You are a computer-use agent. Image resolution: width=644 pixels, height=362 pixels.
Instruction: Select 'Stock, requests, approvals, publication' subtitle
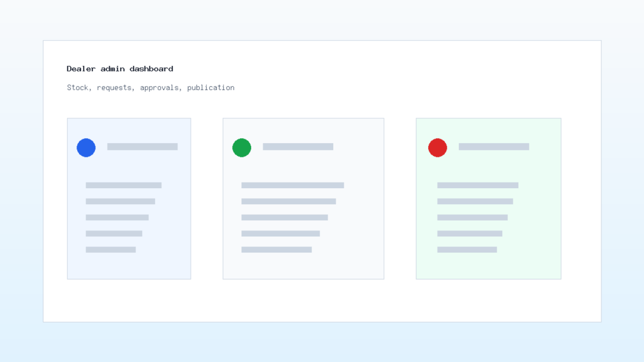pyautogui.click(x=151, y=88)
